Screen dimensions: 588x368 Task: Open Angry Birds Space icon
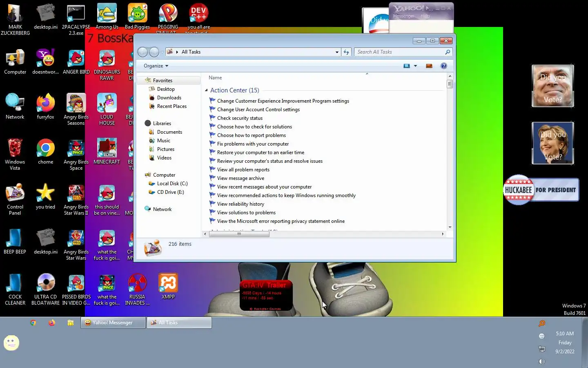coord(76,155)
